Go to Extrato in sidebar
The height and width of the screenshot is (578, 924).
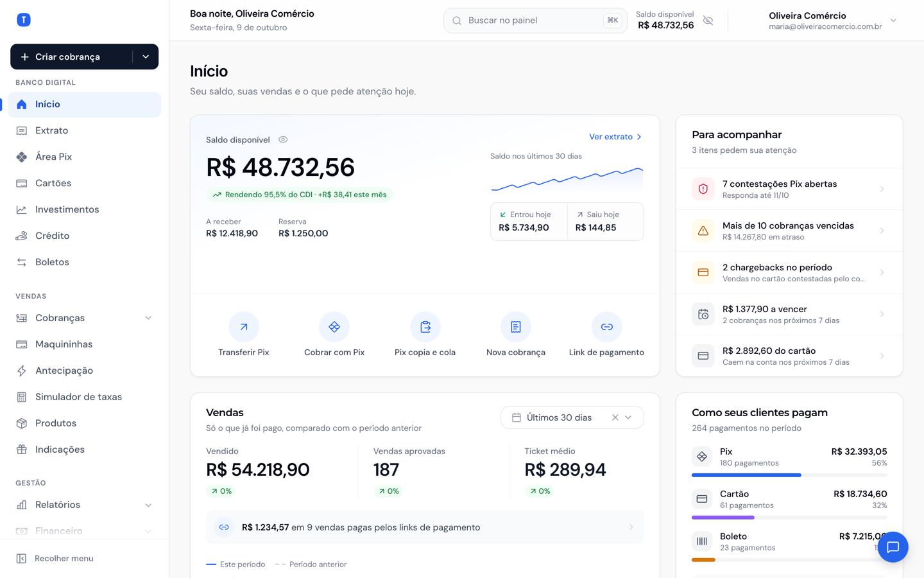(x=85, y=130)
